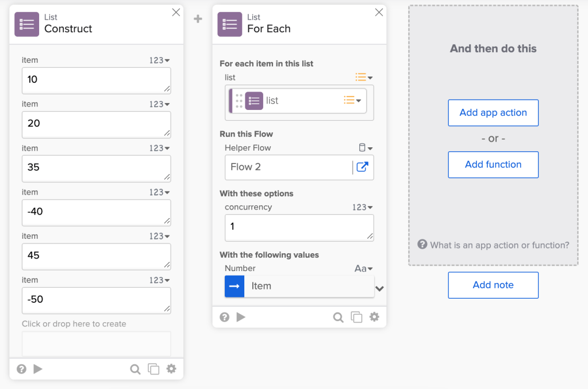Expand Number text type dropdown
This screenshot has width=588, height=389.
(364, 268)
